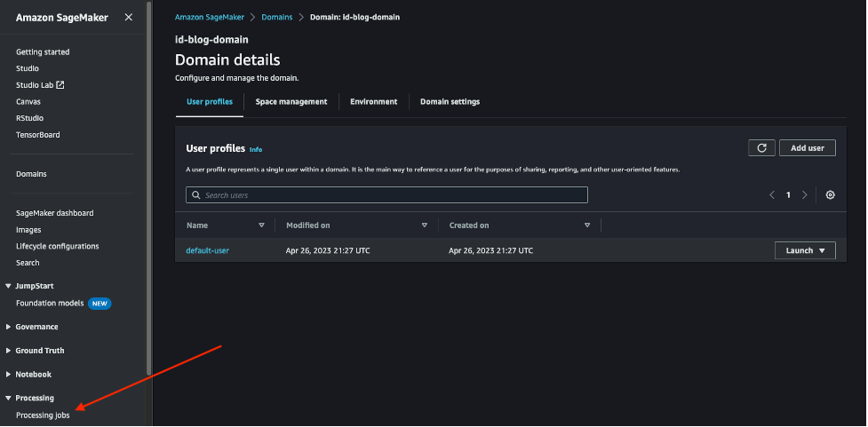Click the sidebar vertical scrollbar
868x427 pixels.
coord(148,188)
